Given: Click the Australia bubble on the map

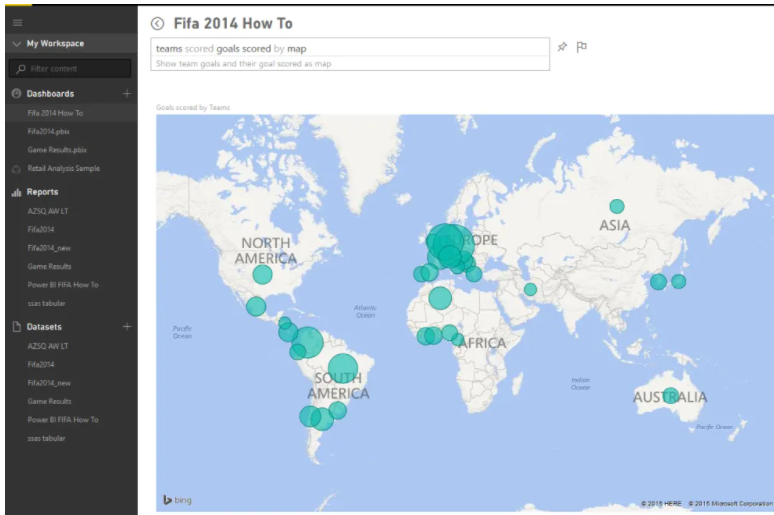Looking at the screenshot, I should click(x=670, y=395).
